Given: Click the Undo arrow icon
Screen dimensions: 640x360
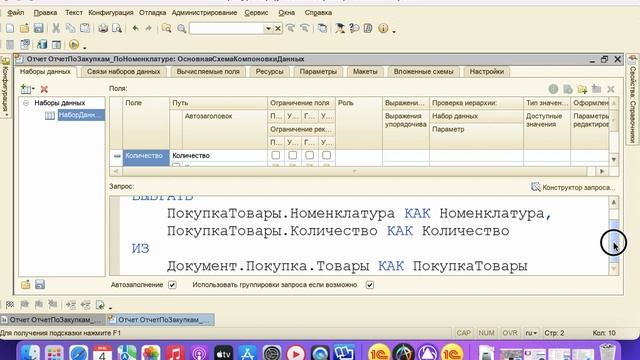Looking at the screenshot, I should (135, 28).
